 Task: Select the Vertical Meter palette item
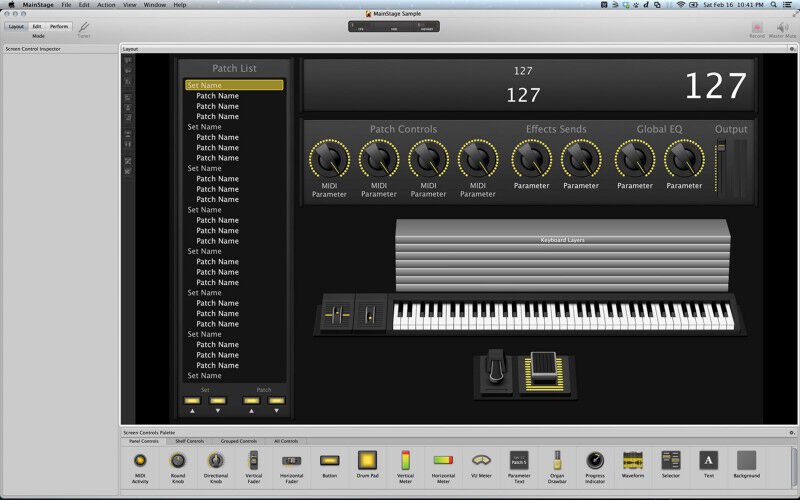[405, 466]
